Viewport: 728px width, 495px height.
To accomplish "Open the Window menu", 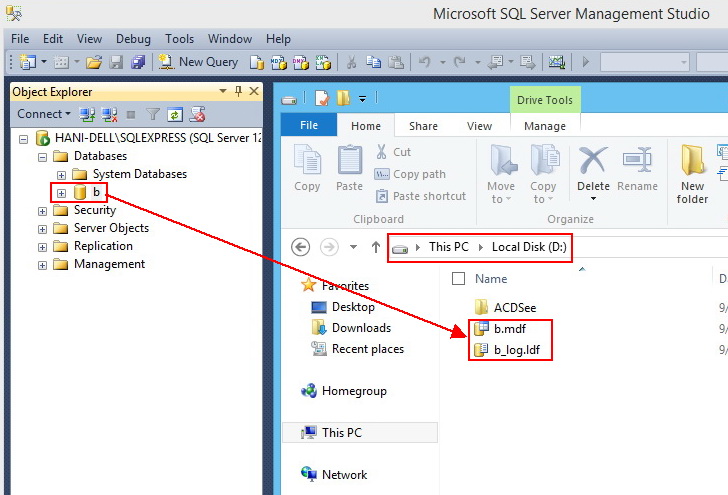I will click(x=230, y=39).
